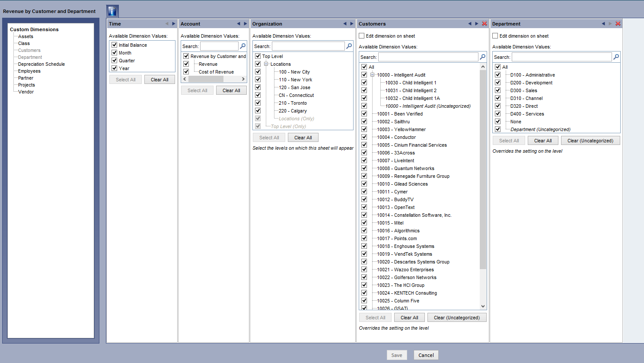
Task: Remove the Customers dimension with red X
Action: (x=485, y=24)
